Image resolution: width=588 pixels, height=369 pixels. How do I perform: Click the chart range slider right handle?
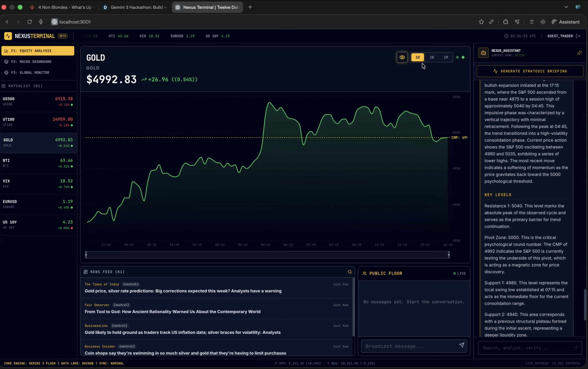(x=449, y=255)
